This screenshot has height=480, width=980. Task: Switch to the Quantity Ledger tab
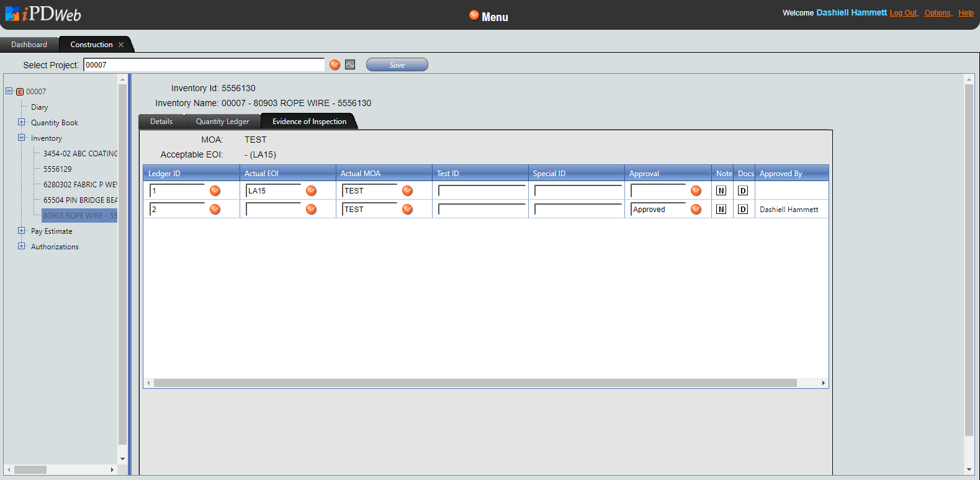pyautogui.click(x=222, y=122)
